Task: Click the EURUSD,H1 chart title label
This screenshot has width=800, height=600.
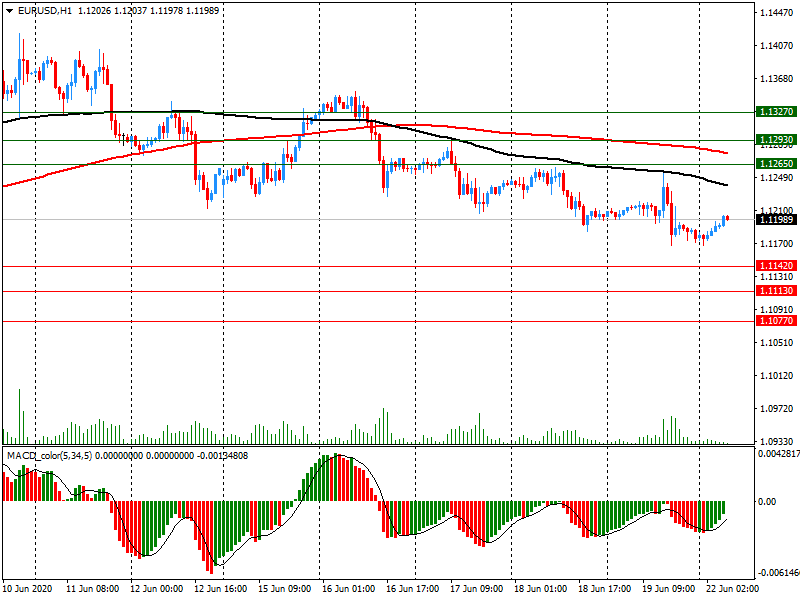Action: (x=44, y=10)
